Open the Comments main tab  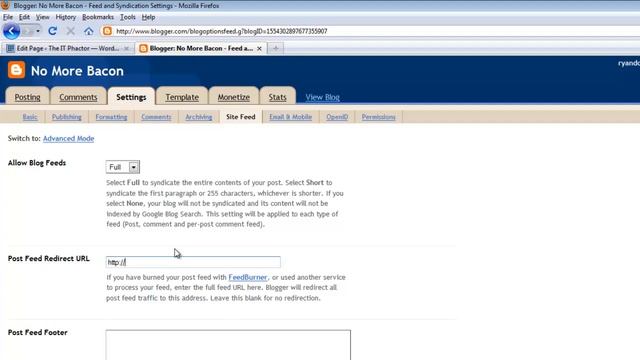click(x=78, y=97)
